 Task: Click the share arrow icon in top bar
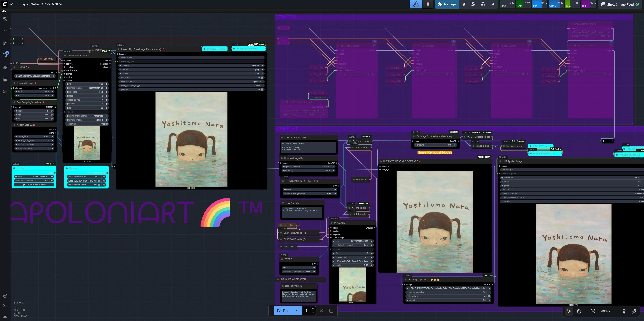click(x=493, y=4)
